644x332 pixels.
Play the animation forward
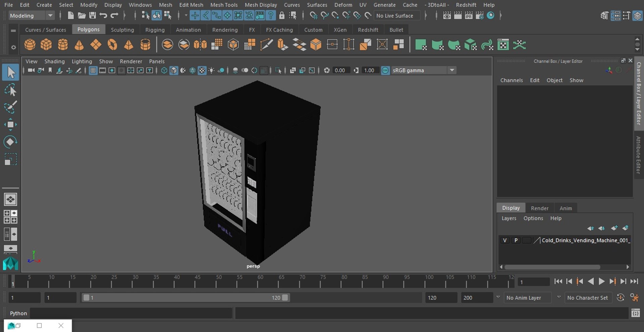(x=602, y=281)
